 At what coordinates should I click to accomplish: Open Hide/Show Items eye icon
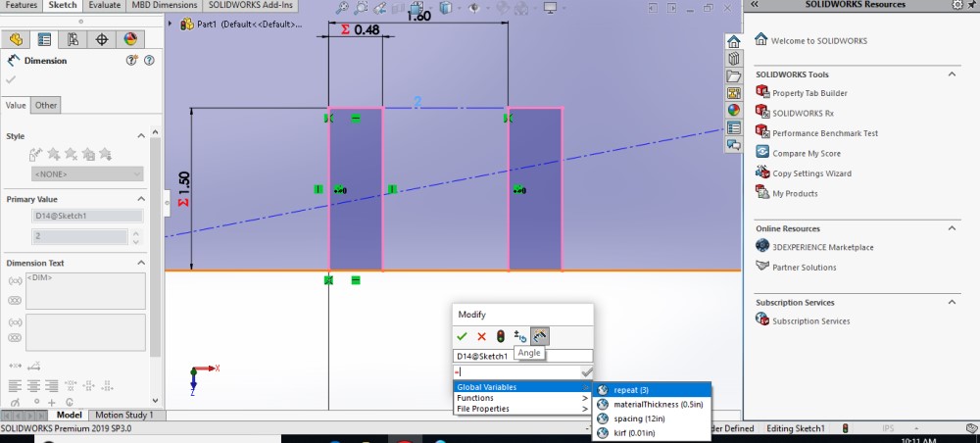(x=473, y=8)
